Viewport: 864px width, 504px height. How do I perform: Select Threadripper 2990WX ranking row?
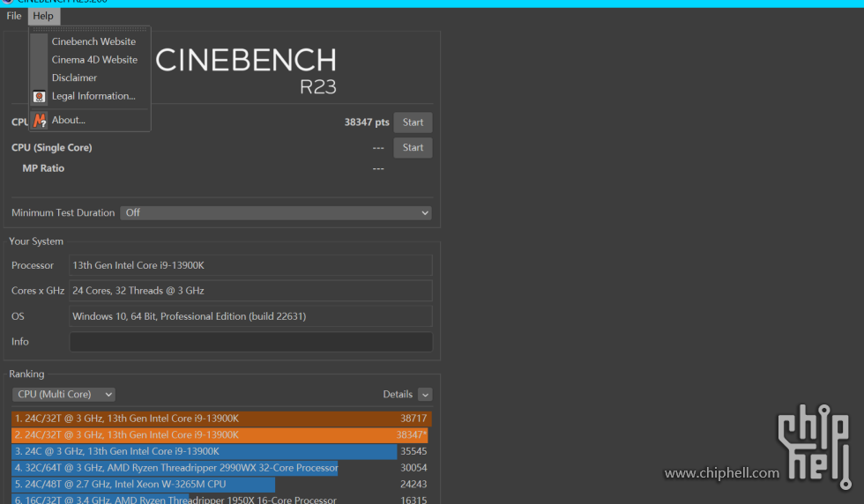pos(221,468)
